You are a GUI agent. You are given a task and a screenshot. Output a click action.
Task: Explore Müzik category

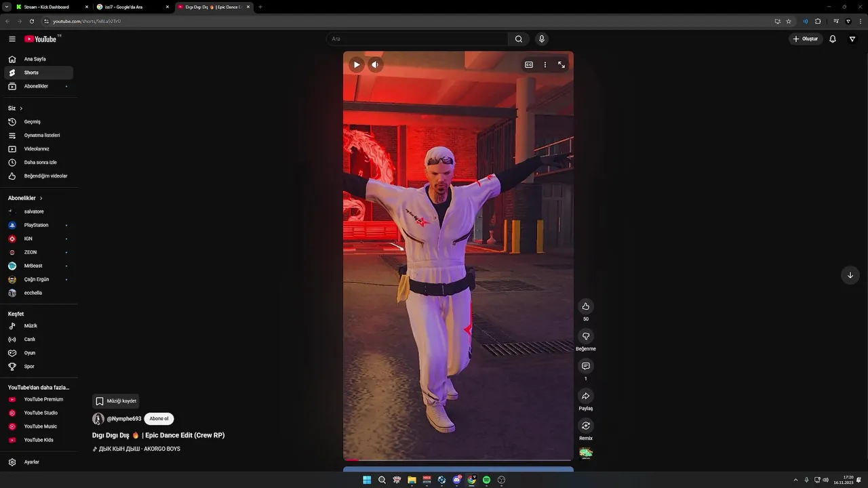point(39,326)
